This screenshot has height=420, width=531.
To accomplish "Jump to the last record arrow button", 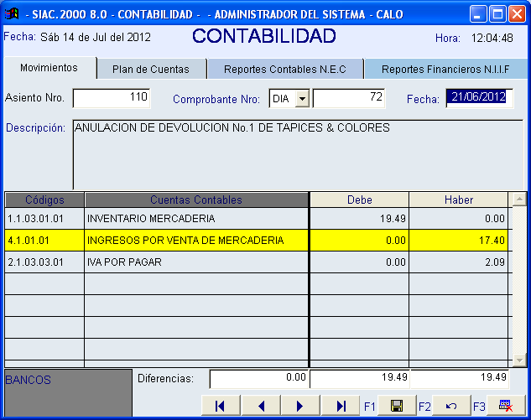I will click(x=341, y=406).
